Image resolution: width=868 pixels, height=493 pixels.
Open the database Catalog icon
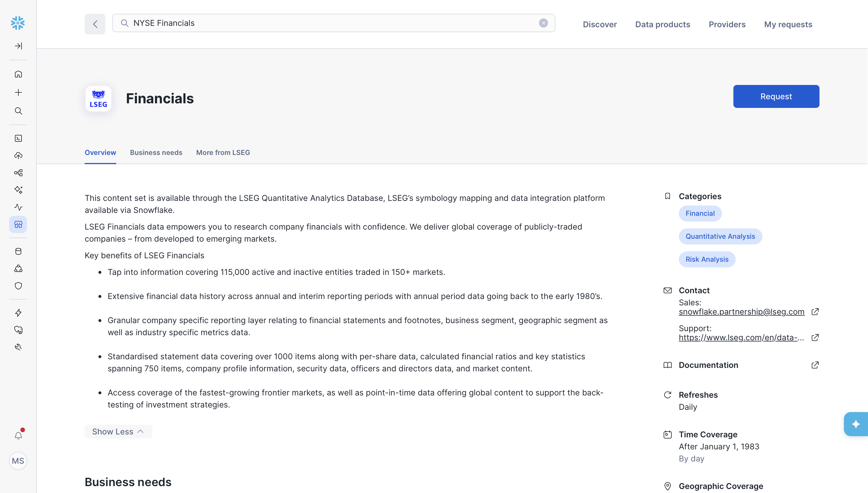(x=18, y=251)
